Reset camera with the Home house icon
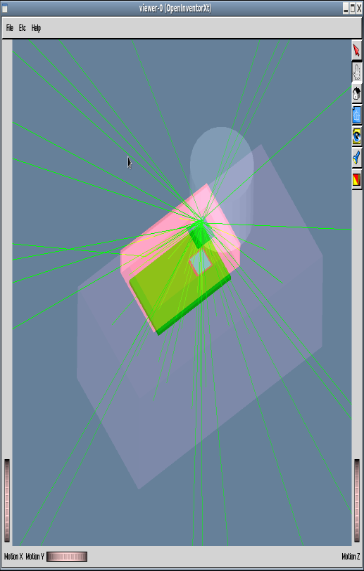 point(357,94)
